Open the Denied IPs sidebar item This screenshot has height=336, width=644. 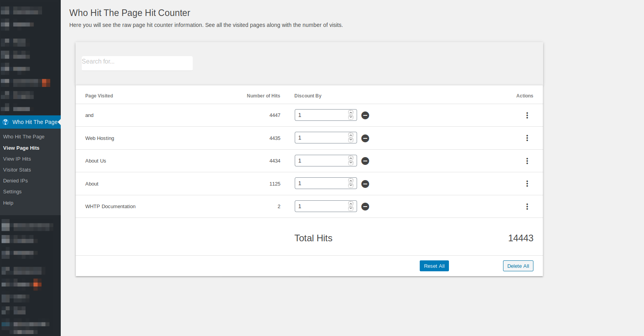coord(16,181)
